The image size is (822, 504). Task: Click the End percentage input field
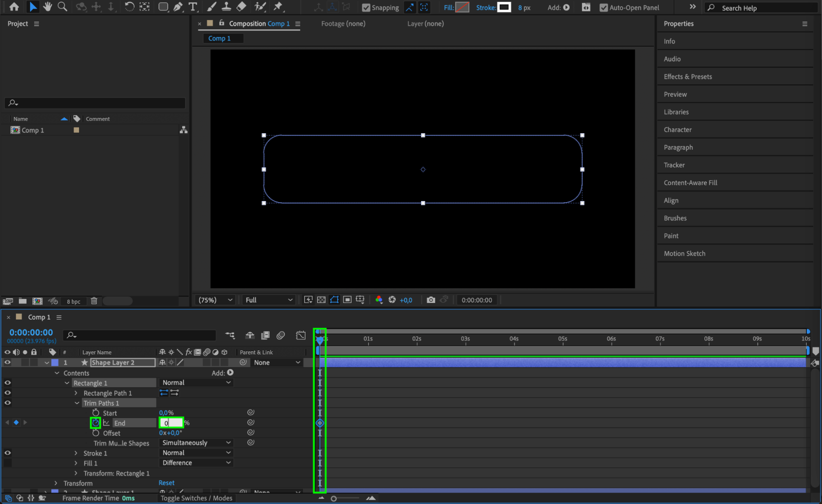[x=171, y=423]
